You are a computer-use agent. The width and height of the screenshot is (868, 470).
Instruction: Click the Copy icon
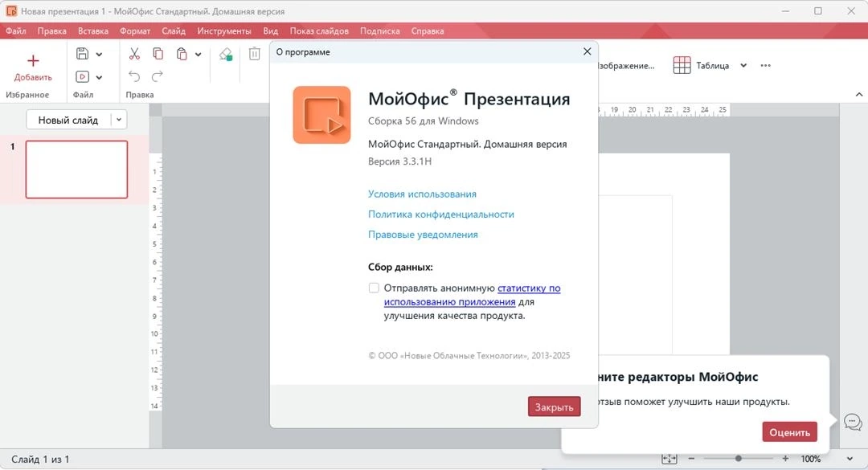coord(158,54)
